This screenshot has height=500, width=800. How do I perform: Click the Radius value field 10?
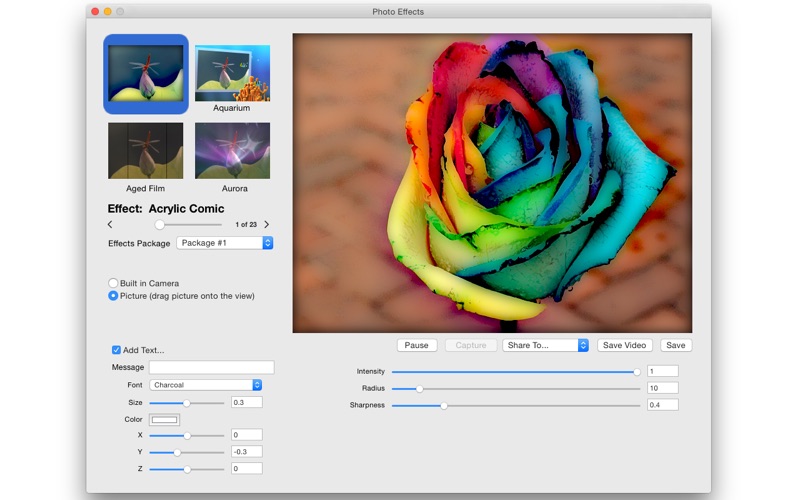pos(663,388)
